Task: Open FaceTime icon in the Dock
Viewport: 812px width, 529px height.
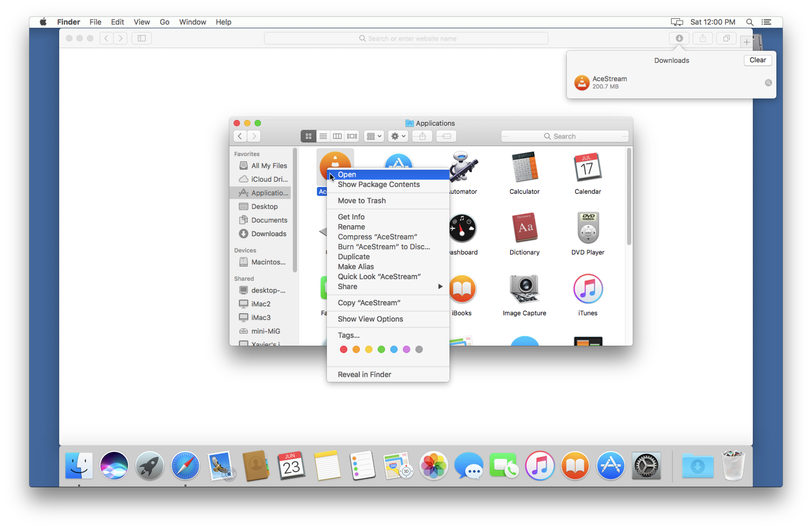Action: coord(504,466)
